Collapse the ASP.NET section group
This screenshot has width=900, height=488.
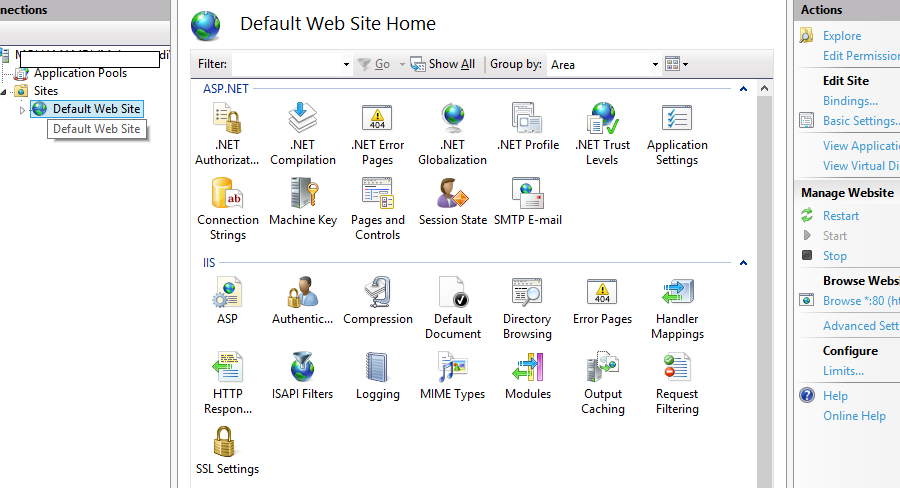pyautogui.click(x=743, y=89)
